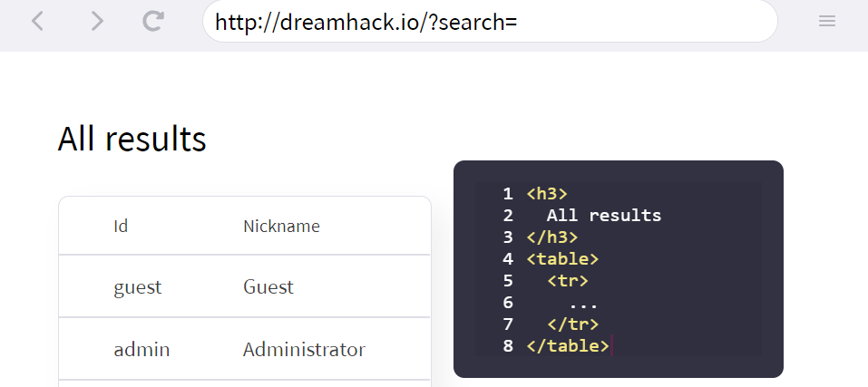Select the 'Nickname' column header
The height and width of the screenshot is (387, 868).
281,226
